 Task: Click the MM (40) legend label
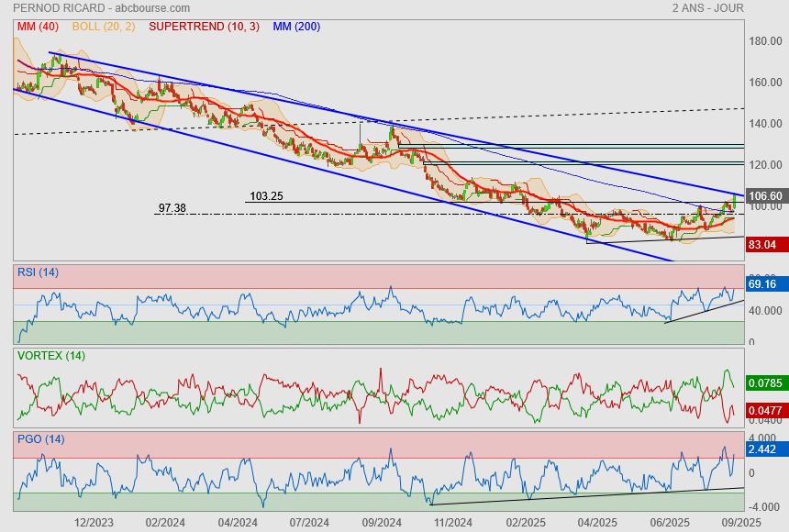click(x=37, y=27)
